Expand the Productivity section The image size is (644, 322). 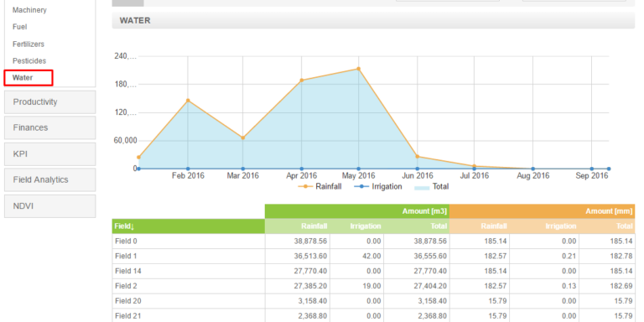tap(49, 101)
